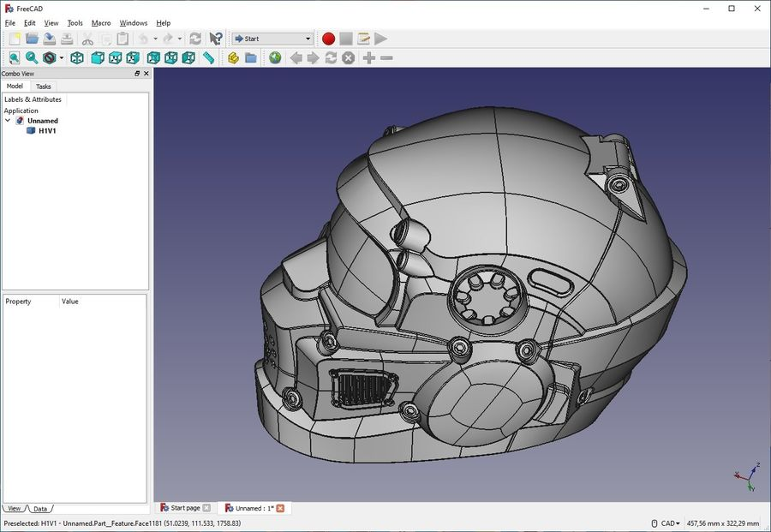Switch to the Tasks tab
Viewport: 771px width, 532px height.
click(43, 87)
